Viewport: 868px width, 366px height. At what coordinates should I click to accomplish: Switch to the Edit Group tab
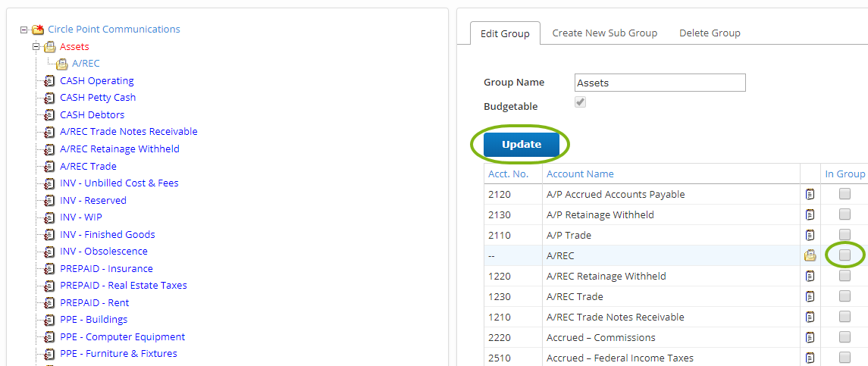(505, 34)
